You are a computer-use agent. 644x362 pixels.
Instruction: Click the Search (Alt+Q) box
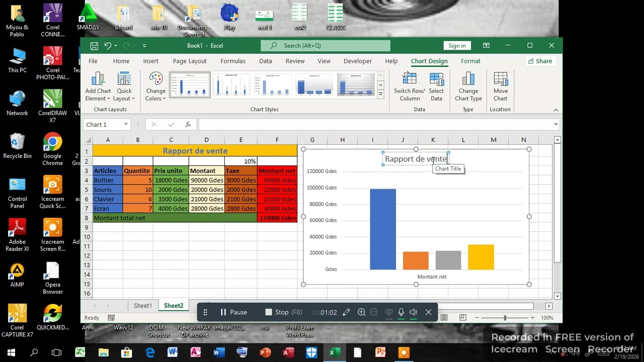[326, 46]
